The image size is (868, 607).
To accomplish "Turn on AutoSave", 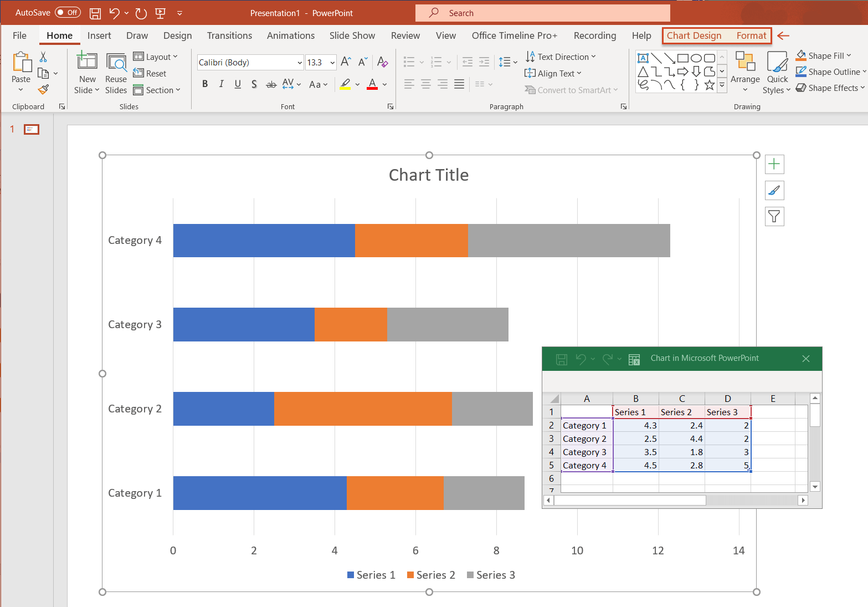I will (67, 12).
